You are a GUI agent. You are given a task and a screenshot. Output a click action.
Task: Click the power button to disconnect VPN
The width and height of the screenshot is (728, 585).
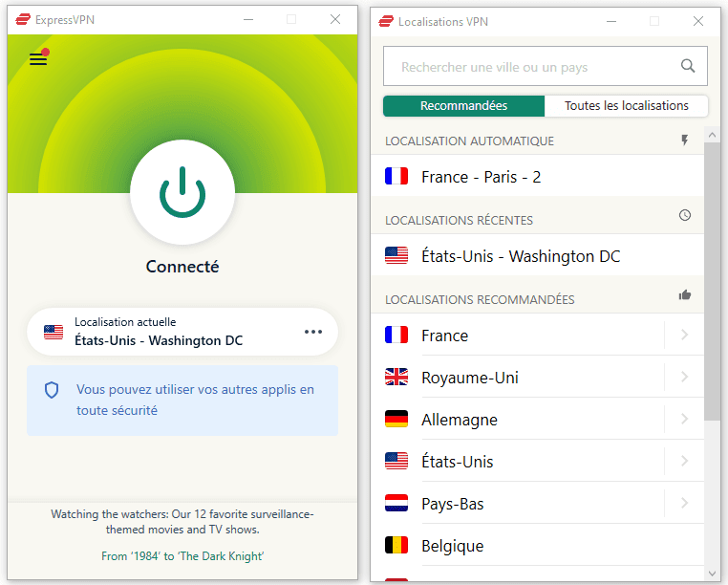point(182,192)
